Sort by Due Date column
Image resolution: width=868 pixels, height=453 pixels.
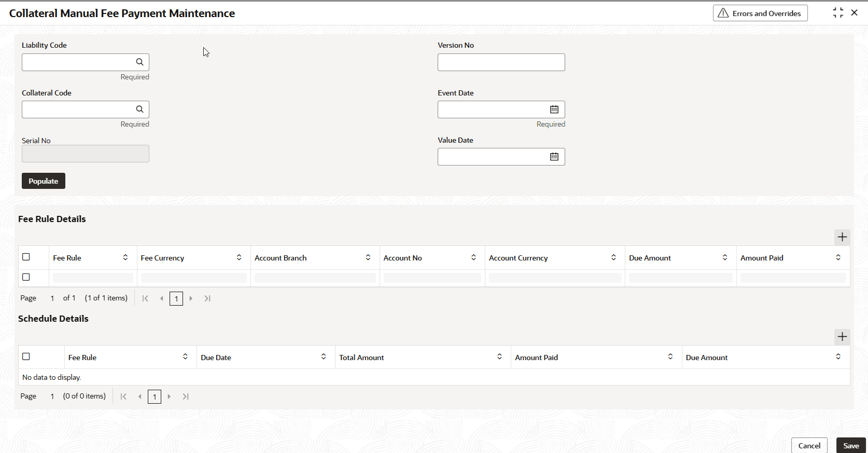tap(324, 356)
